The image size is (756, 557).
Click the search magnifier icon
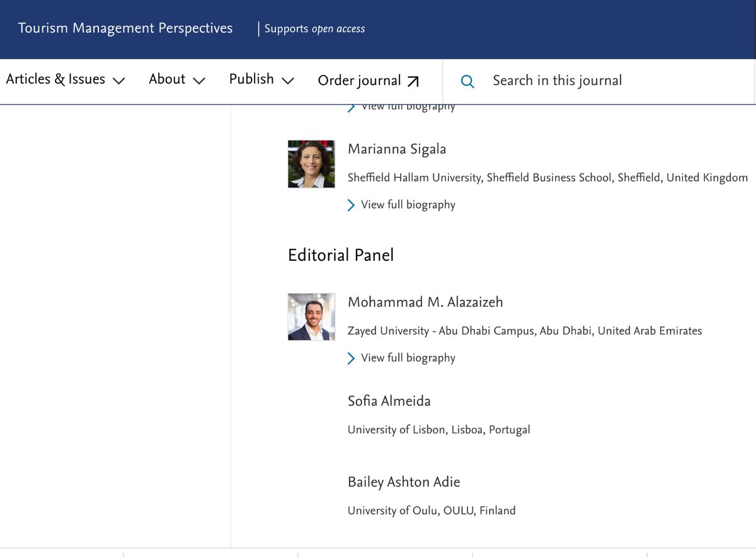click(467, 81)
